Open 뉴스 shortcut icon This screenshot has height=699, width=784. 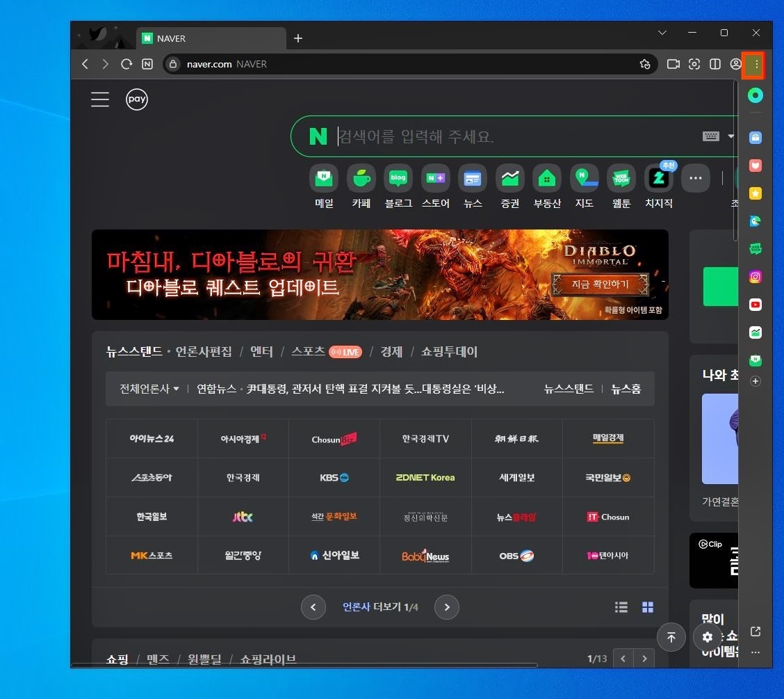tap(473, 178)
